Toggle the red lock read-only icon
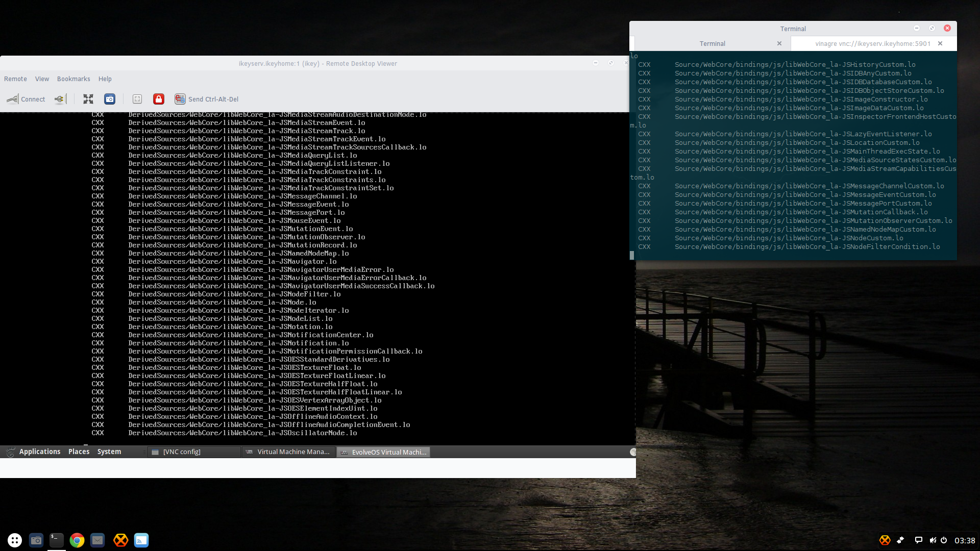 tap(159, 99)
